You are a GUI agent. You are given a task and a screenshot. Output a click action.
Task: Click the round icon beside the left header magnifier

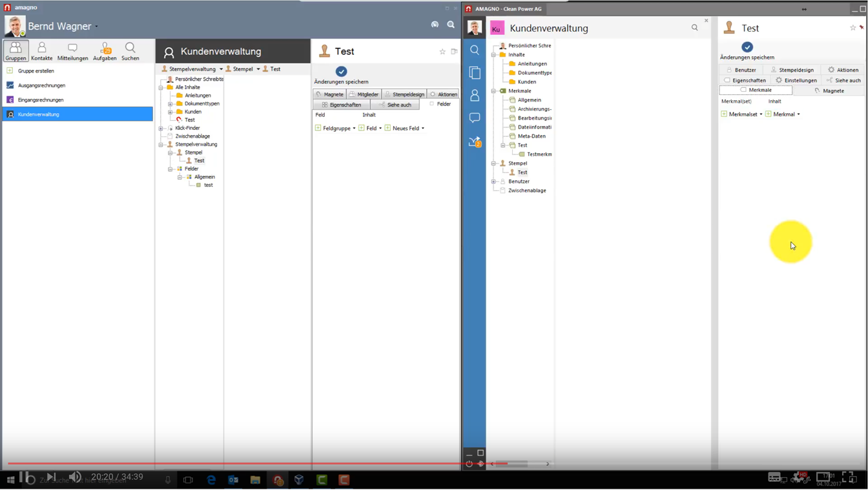[435, 25]
